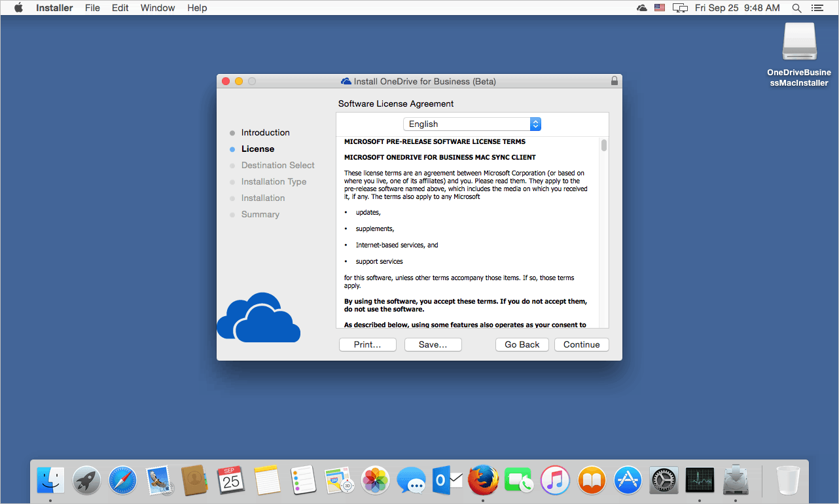Close the installer window with red button
Viewport: 839px width, 504px height.
tap(226, 81)
